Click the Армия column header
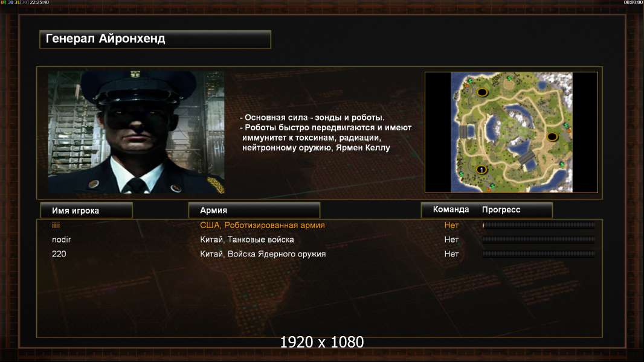This screenshot has width=644, height=362. [254, 211]
